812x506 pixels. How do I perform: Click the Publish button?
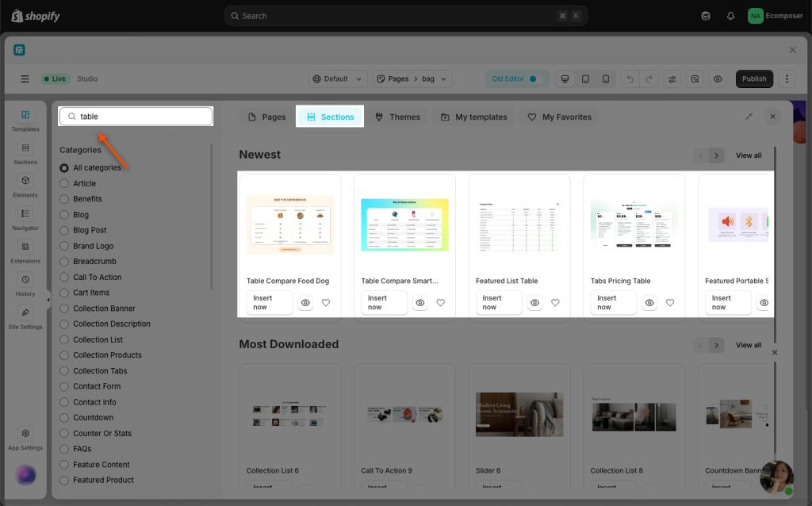point(754,79)
